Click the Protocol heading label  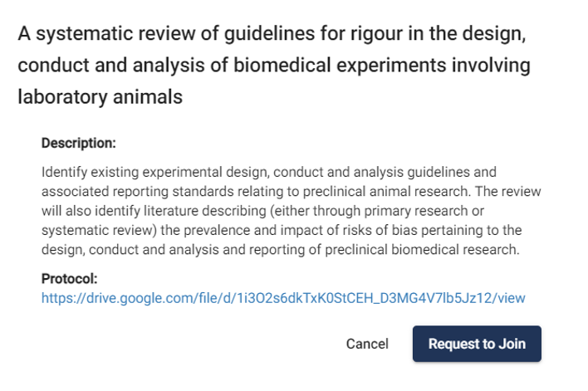point(70,279)
